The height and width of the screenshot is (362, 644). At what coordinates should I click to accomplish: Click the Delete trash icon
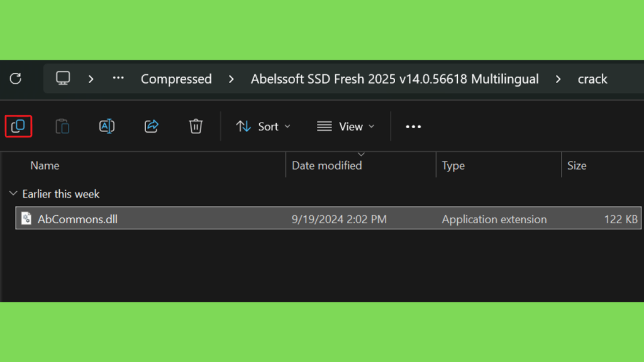click(x=196, y=126)
